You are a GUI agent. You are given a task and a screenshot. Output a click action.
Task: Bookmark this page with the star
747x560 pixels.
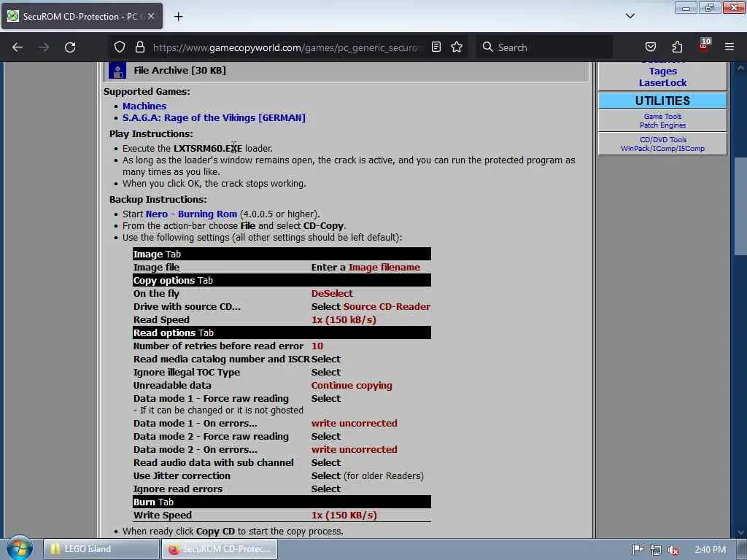[457, 47]
